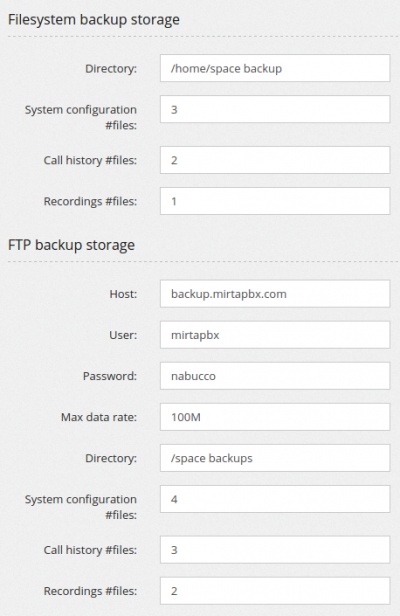Click the Password field containing nabucco
The height and width of the screenshot is (616, 400).
click(275, 376)
